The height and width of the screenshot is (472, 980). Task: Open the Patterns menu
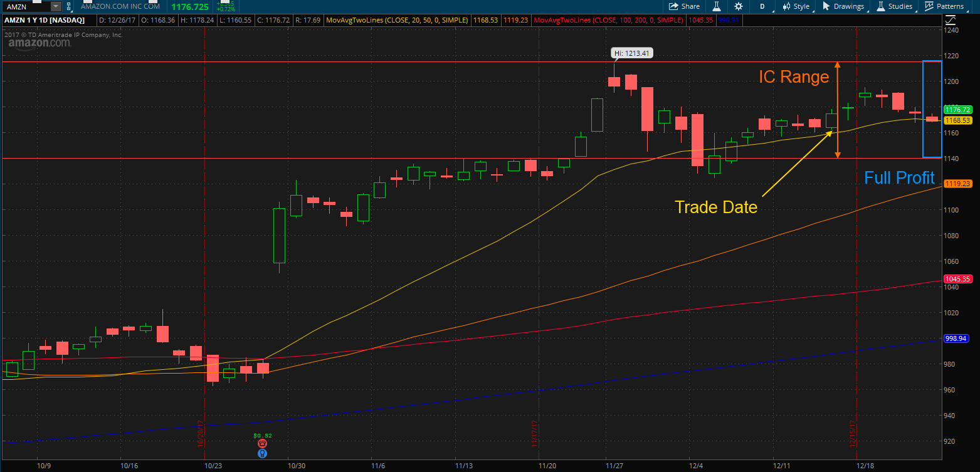click(x=945, y=6)
